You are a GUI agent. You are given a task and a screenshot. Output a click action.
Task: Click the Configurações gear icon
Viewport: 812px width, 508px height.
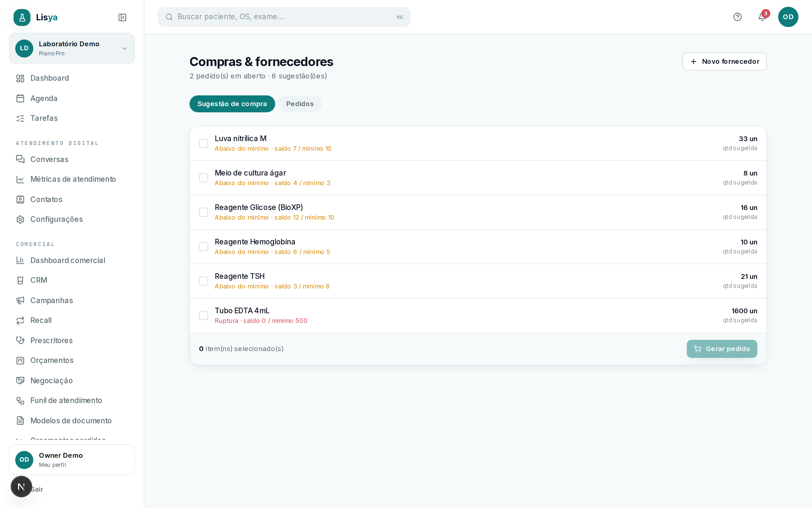click(20, 219)
